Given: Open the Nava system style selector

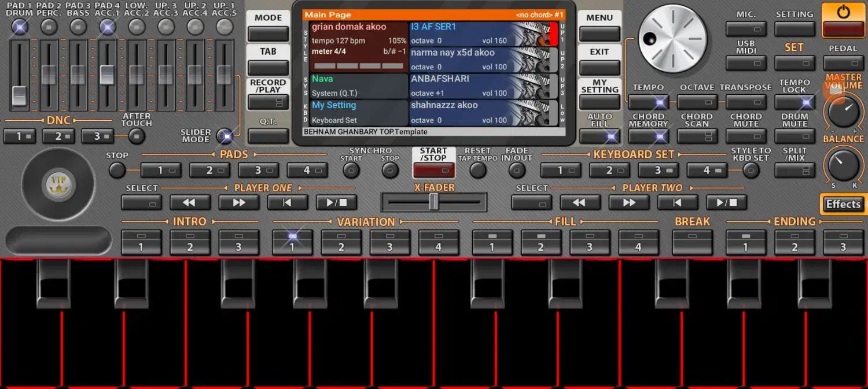Looking at the screenshot, I should click(354, 86).
